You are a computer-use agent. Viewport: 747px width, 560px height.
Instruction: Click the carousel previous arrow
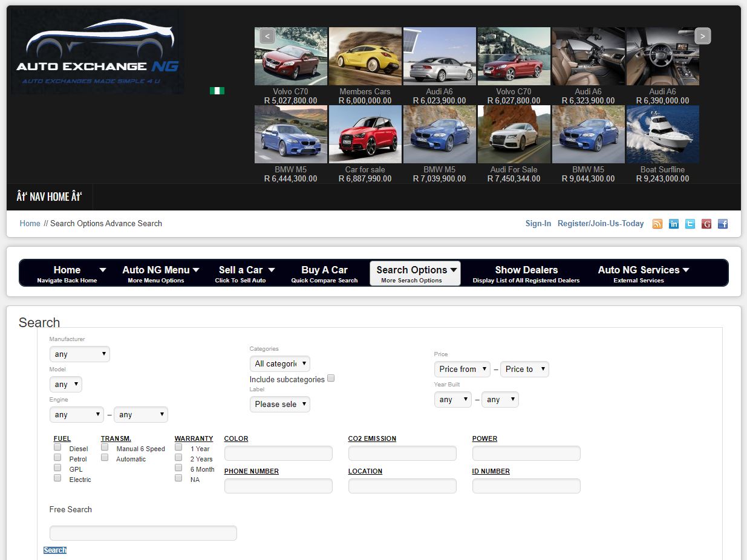point(267,36)
